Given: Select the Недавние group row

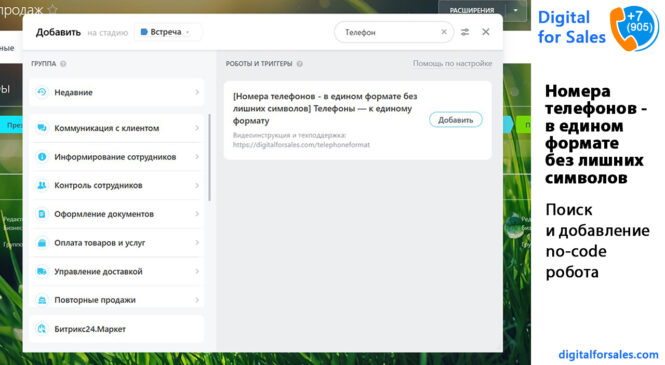Looking at the screenshot, I should pyautogui.click(x=117, y=92).
